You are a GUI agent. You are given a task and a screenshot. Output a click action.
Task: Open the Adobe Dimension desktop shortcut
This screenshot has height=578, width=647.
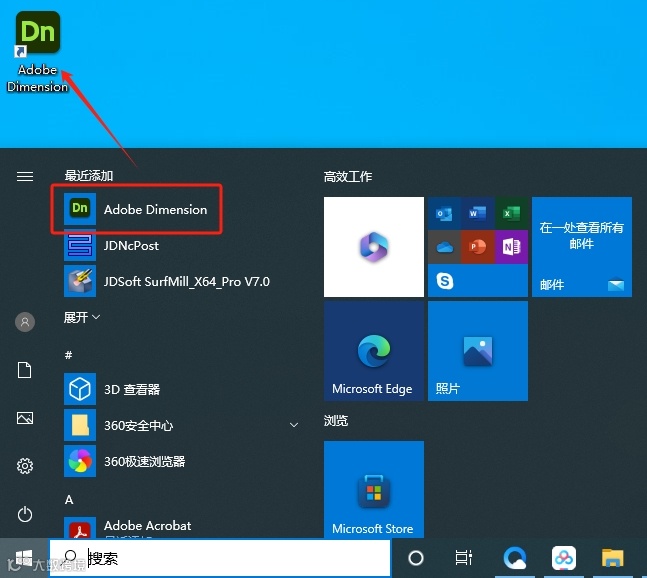pos(38,52)
